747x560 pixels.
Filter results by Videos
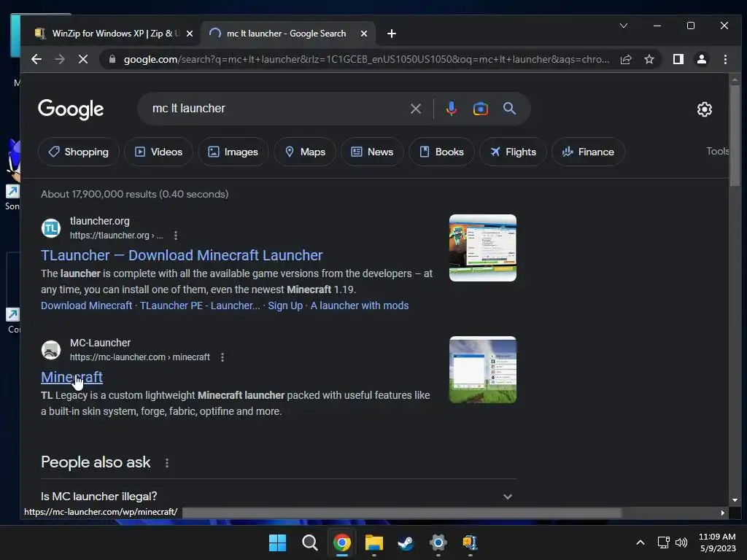[x=158, y=152]
